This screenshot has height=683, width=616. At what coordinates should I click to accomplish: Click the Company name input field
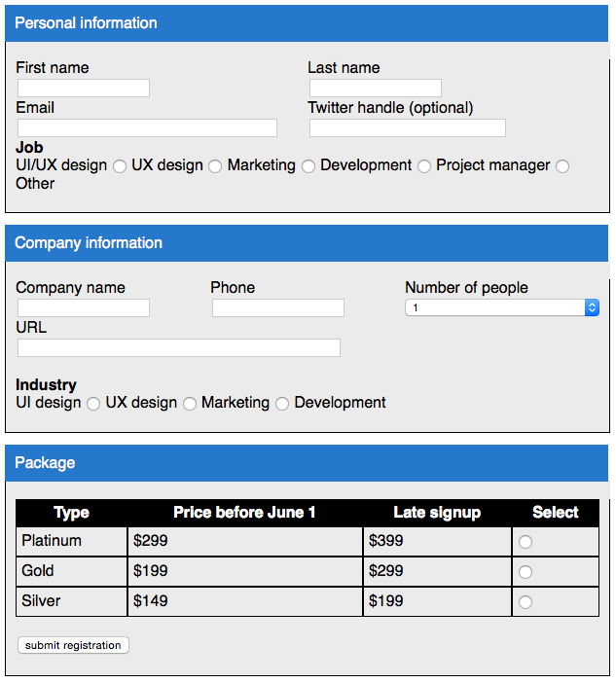click(x=83, y=308)
